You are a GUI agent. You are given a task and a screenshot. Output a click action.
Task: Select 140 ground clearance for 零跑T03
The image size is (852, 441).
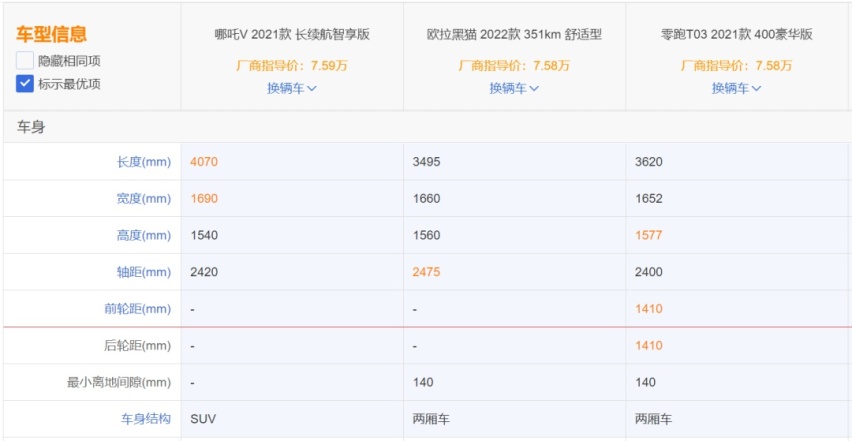click(x=645, y=383)
